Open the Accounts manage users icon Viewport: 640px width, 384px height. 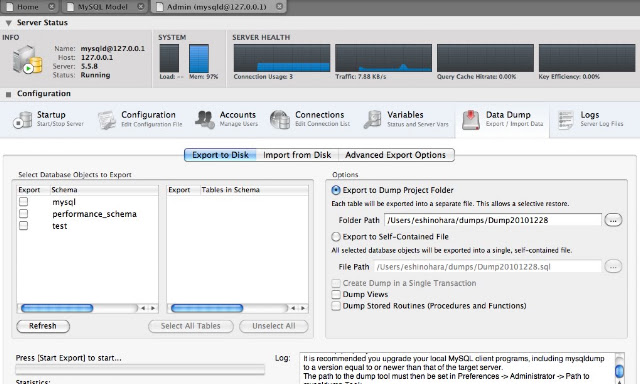[x=205, y=120]
